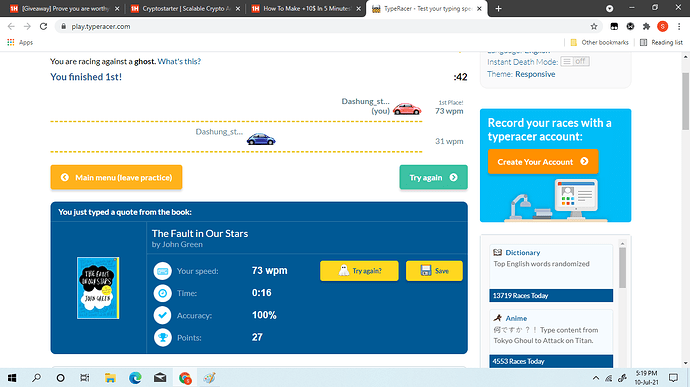
Task: Click the 4553 Races Today bar
Action: 551,361
